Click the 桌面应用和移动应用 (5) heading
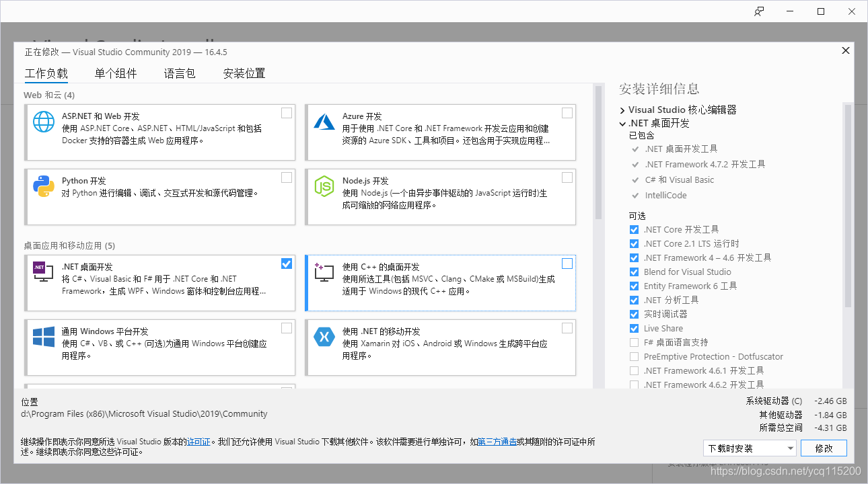The width and height of the screenshot is (868, 484). point(69,245)
